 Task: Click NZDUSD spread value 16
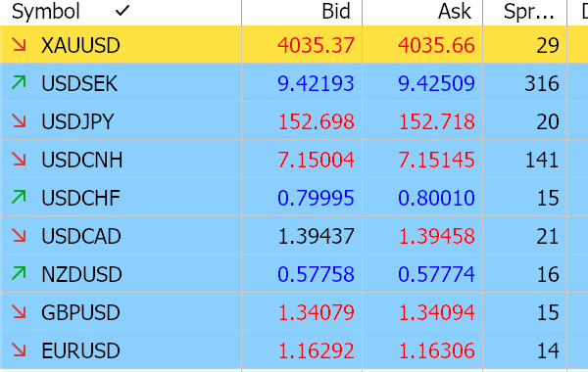tap(548, 275)
